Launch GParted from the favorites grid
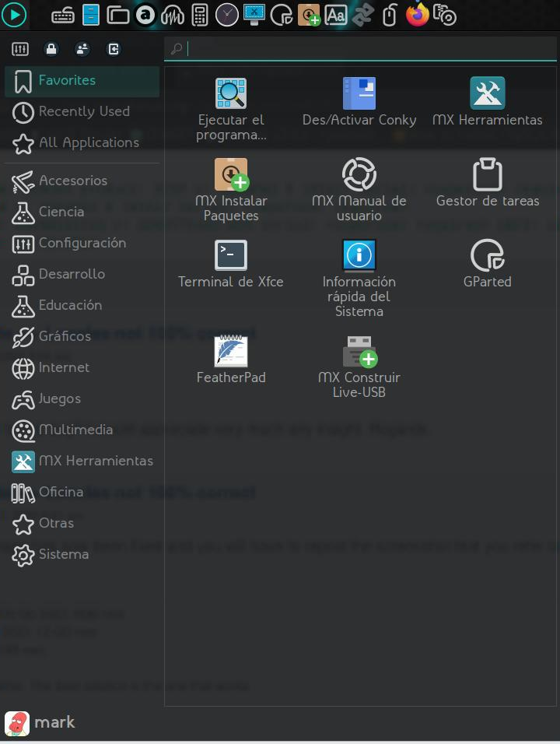Screen dimensions: 560x744 click(x=488, y=264)
